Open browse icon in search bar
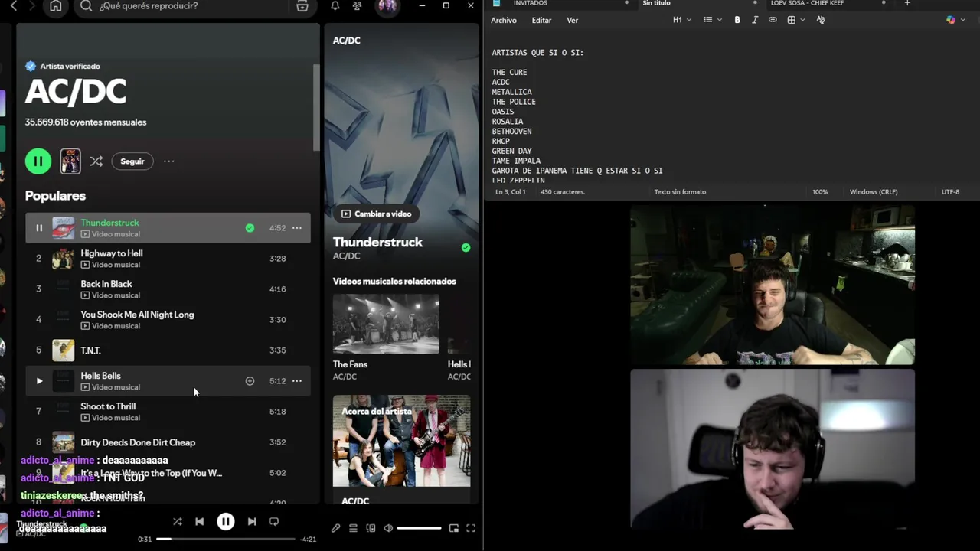The width and height of the screenshot is (980, 551). (x=302, y=6)
